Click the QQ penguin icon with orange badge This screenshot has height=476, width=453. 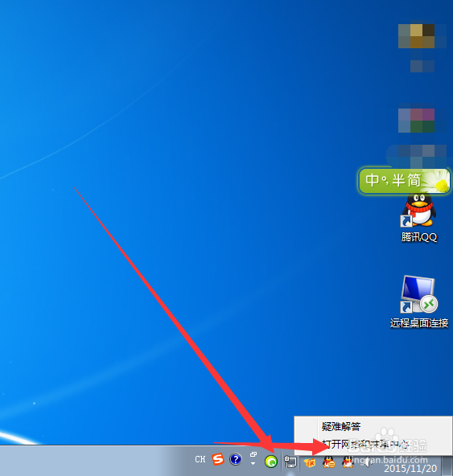[x=329, y=462]
